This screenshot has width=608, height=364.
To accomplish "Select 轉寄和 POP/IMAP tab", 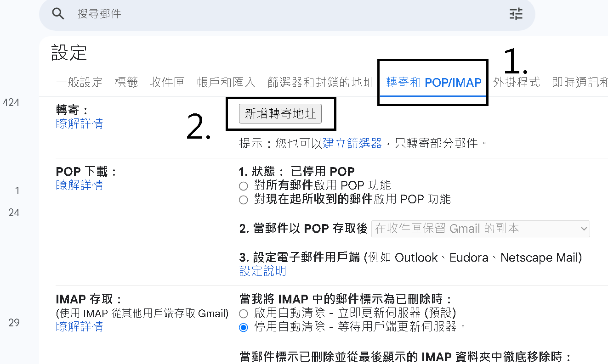I will pyautogui.click(x=433, y=83).
